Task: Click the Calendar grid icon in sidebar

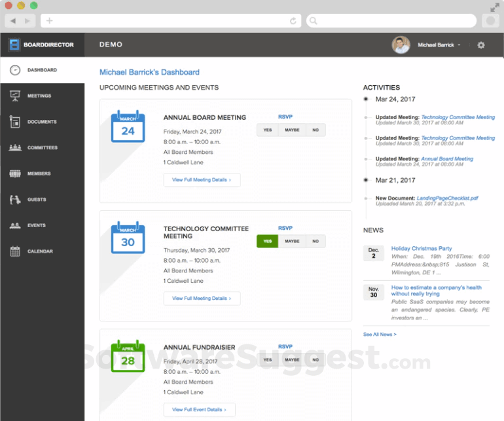Action: click(14, 251)
